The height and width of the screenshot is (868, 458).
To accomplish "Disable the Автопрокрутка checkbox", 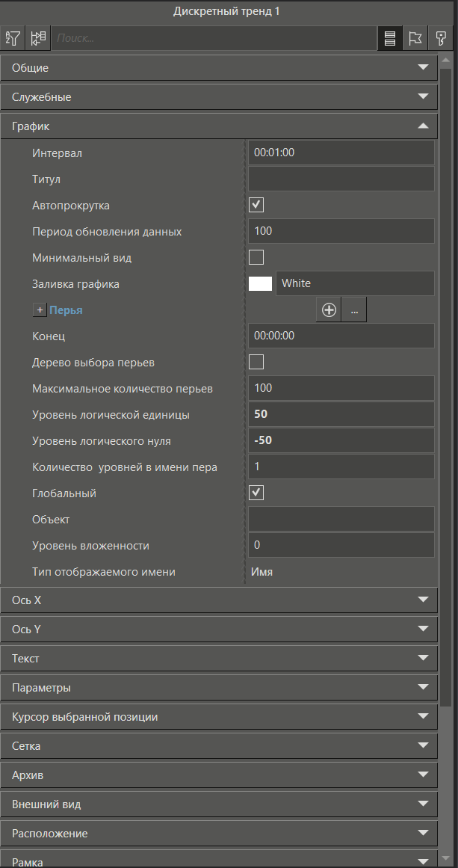I will (256, 205).
